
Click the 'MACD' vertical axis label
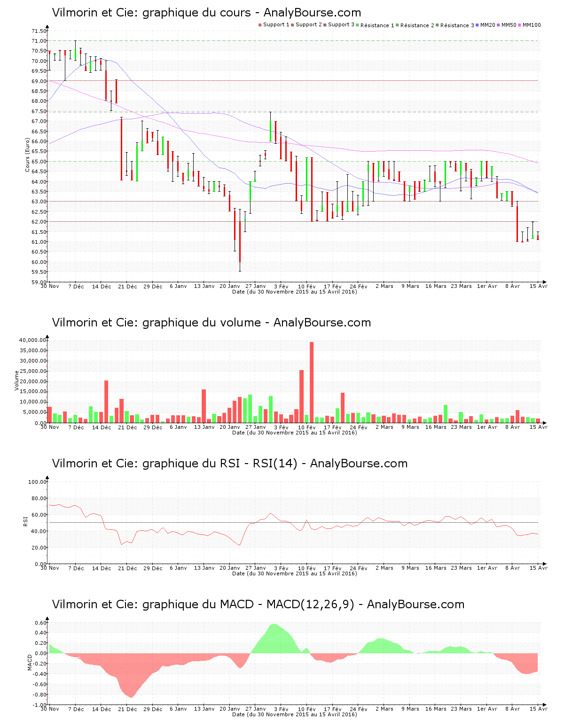pos(30,662)
